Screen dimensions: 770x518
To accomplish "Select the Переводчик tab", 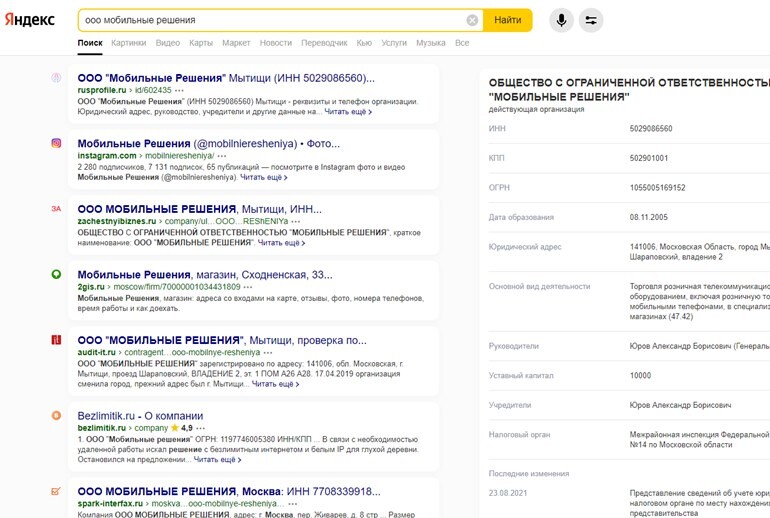I will pyautogui.click(x=324, y=43).
